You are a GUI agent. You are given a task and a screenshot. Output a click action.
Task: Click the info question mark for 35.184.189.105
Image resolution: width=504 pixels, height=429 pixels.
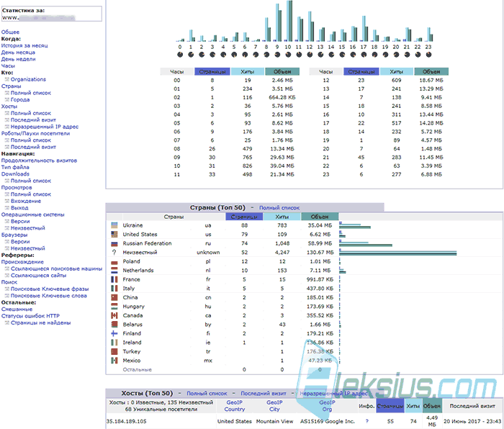pyautogui.click(x=366, y=421)
